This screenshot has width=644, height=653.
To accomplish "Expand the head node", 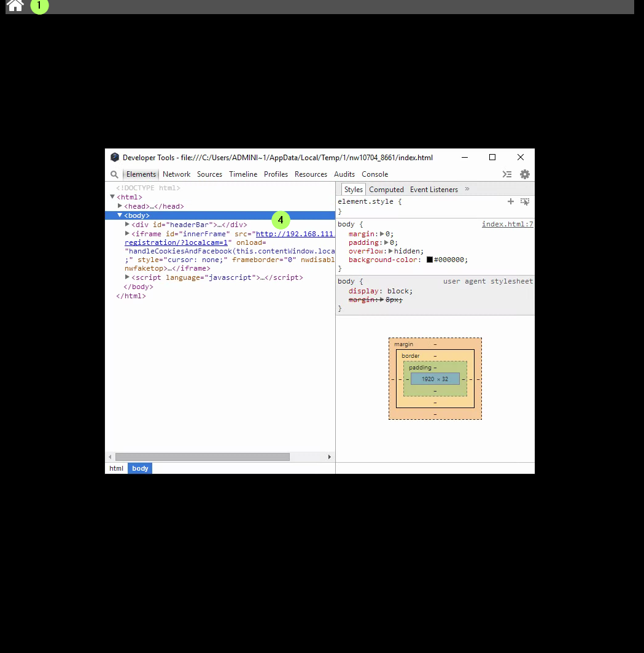I will coord(120,206).
